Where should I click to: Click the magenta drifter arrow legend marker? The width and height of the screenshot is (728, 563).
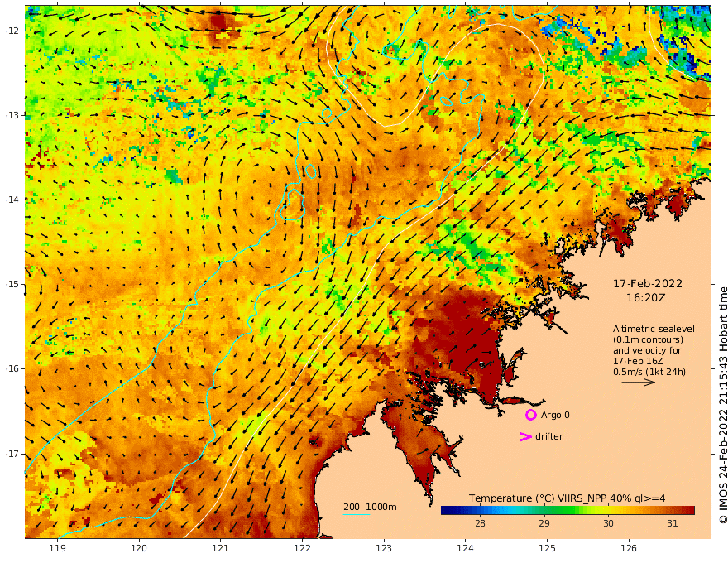525,436
